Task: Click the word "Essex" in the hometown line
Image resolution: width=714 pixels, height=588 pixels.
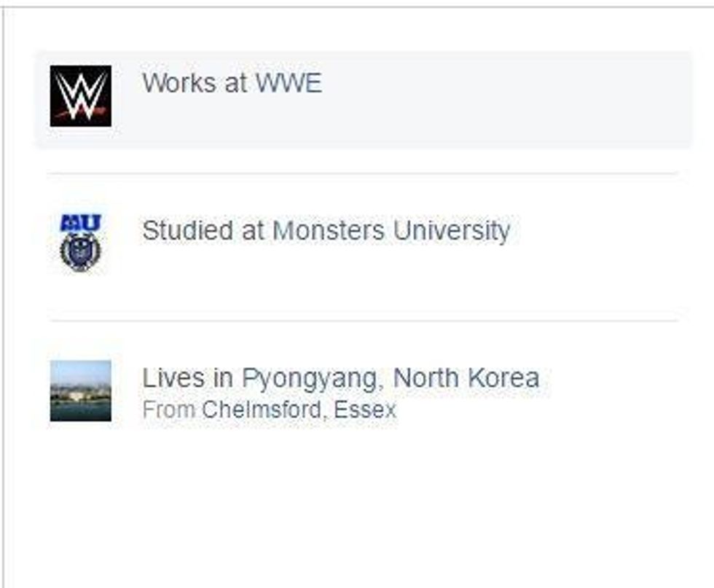Action: tap(364, 409)
